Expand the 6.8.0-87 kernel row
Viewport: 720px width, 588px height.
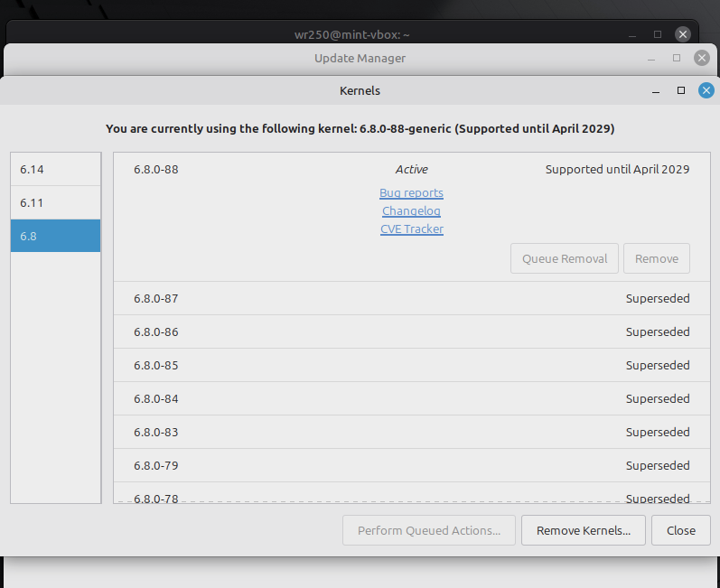tap(411, 299)
